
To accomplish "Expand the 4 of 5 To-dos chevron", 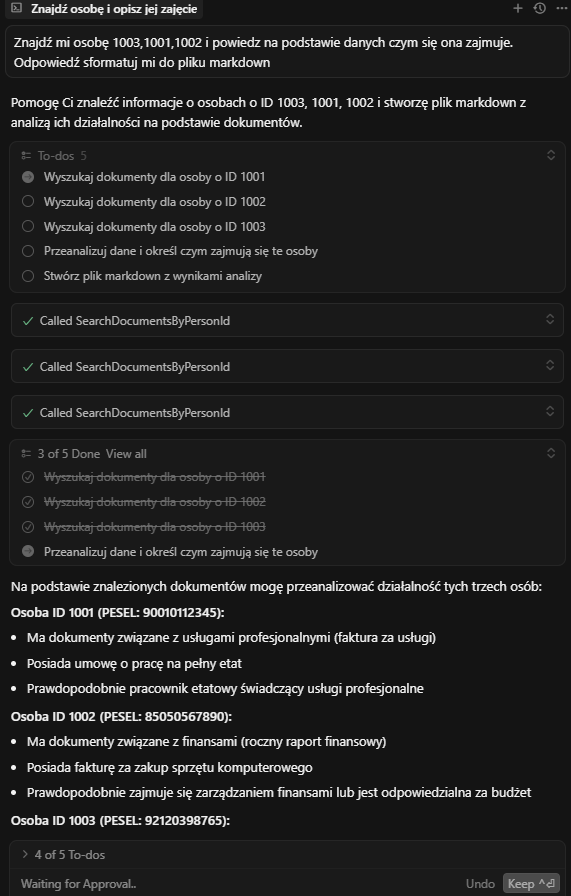I will pyautogui.click(x=25, y=854).
